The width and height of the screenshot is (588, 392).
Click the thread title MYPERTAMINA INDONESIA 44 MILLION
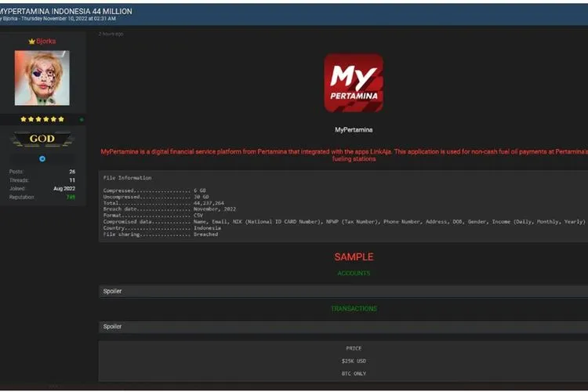click(66, 12)
